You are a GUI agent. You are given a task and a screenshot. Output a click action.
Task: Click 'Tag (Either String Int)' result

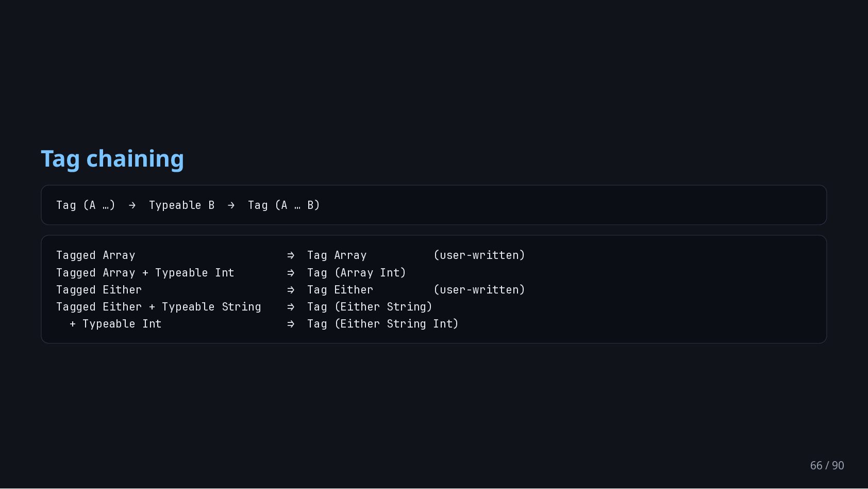[383, 324]
